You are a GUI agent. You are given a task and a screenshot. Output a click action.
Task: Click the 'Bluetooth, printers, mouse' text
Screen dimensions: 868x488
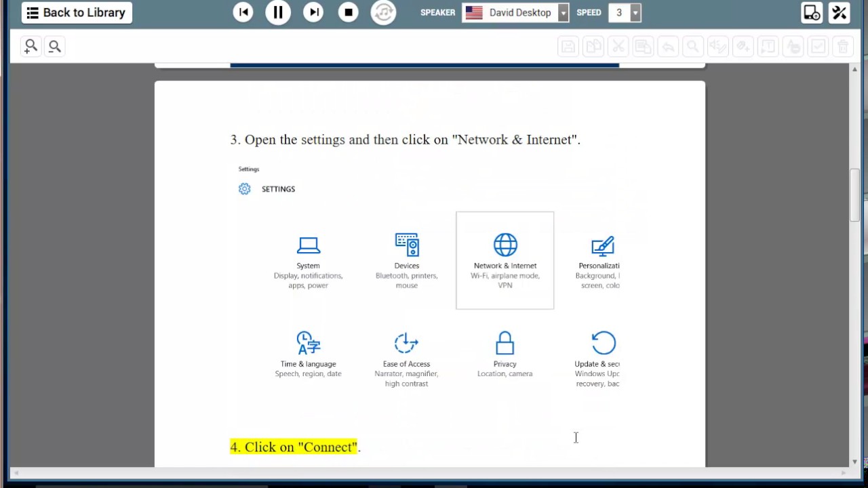pos(407,281)
